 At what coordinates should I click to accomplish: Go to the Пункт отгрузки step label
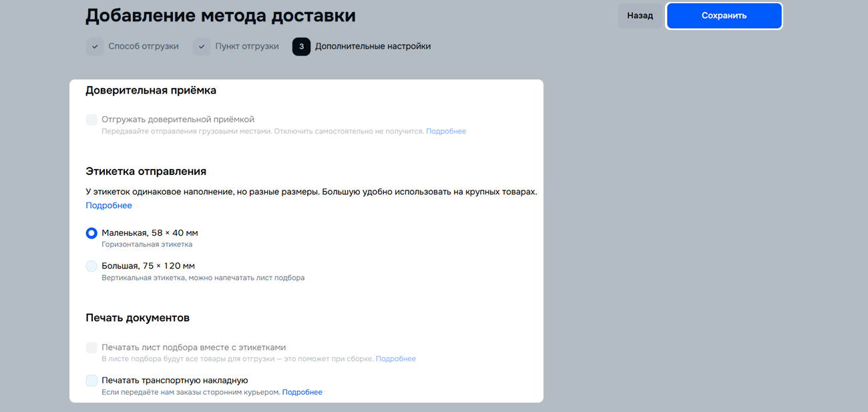click(247, 47)
